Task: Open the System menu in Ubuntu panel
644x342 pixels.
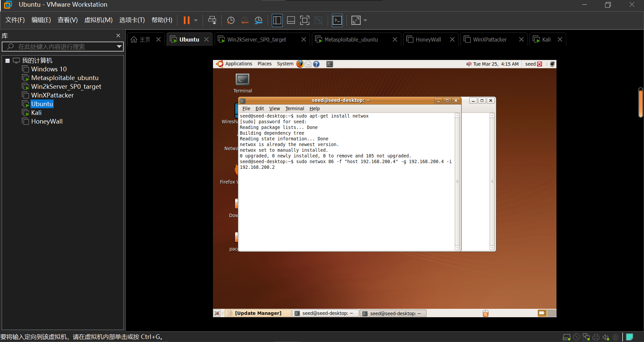Action: [285, 64]
